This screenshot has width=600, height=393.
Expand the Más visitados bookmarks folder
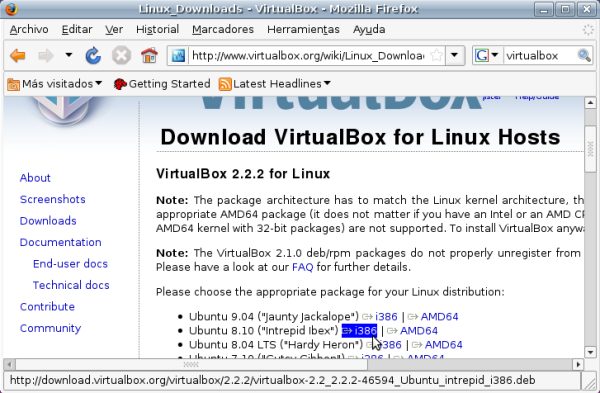55,84
